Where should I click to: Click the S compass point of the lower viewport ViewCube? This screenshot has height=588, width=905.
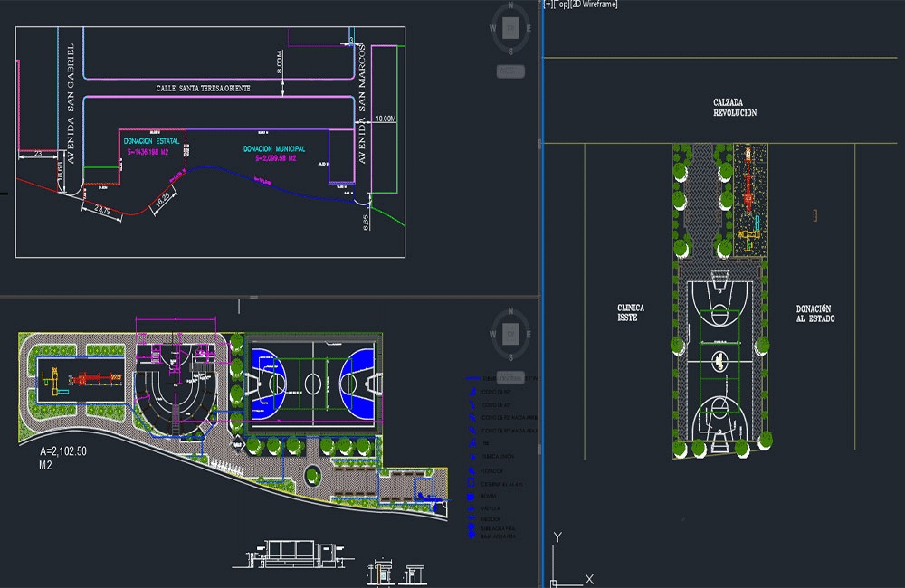510,357
